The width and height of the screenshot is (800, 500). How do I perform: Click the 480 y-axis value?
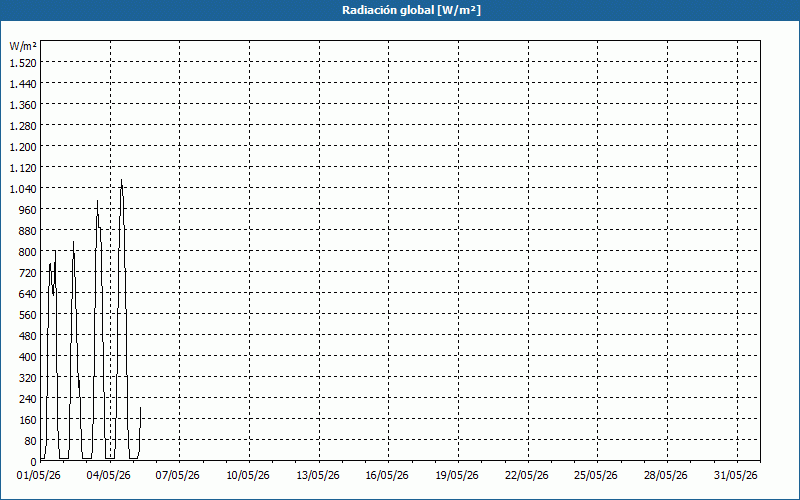tap(28, 336)
